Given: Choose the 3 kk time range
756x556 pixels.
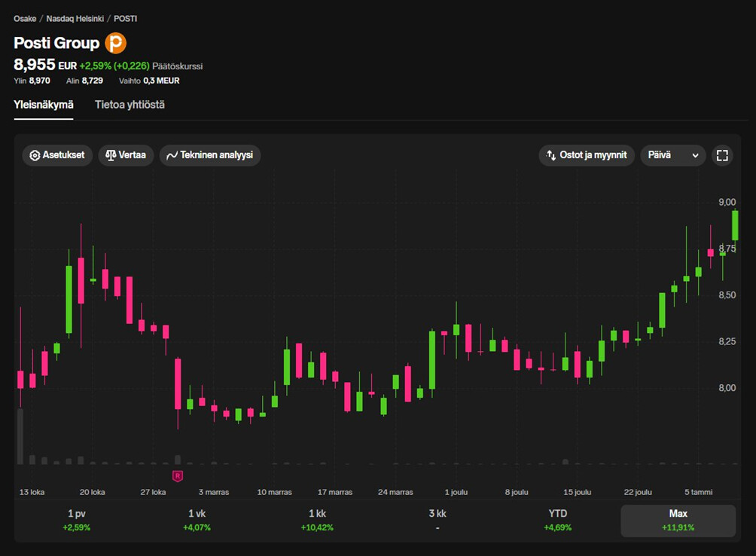Looking at the screenshot, I should coord(437,520).
